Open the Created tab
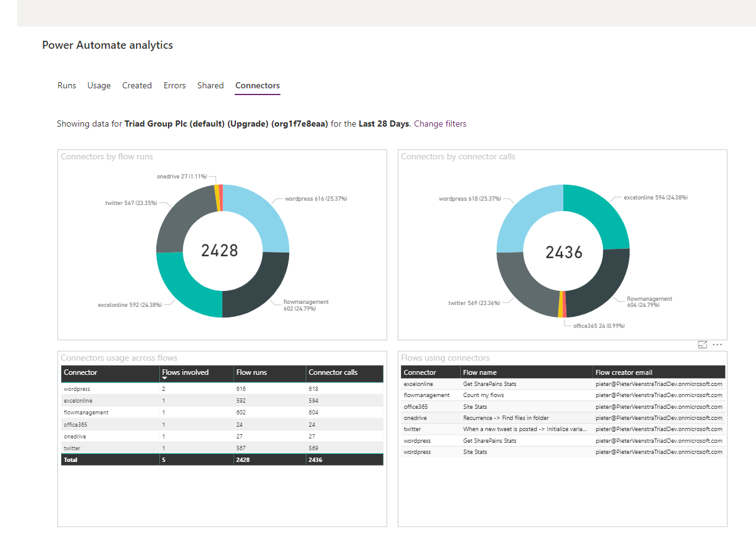Image resolution: width=756 pixels, height=541 pixels. (x=137, y=85)
